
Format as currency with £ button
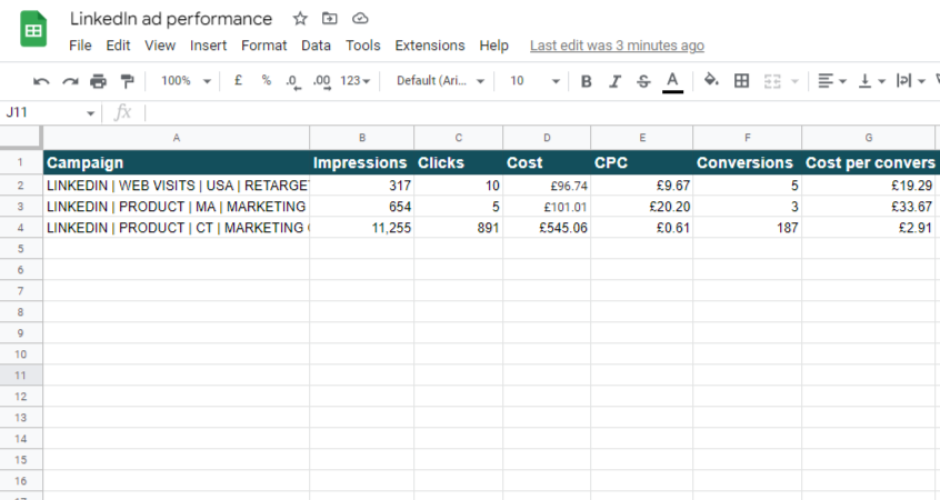238,81
